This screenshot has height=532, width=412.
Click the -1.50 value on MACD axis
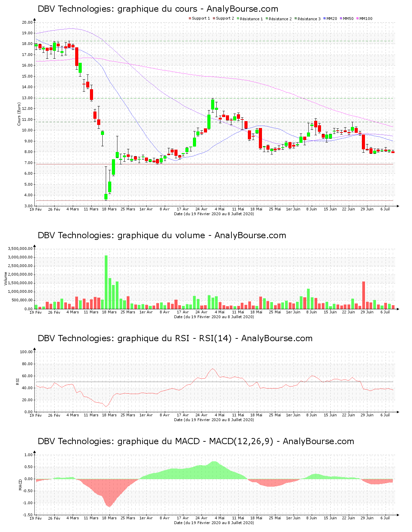point(28,515)
